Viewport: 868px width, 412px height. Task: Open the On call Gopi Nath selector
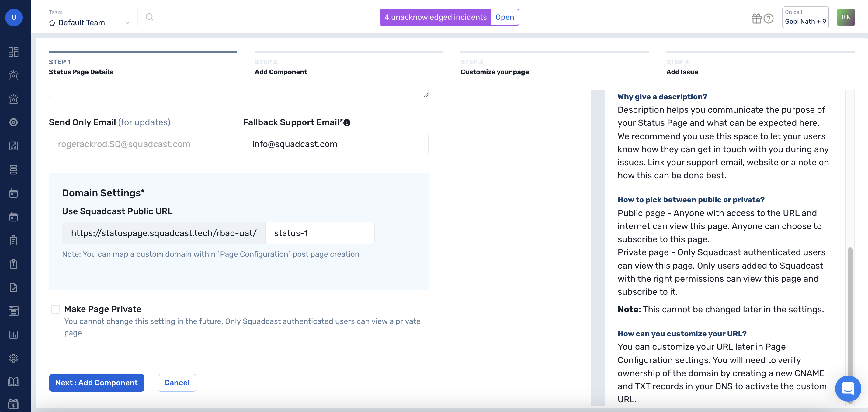(x=805, y=17)
